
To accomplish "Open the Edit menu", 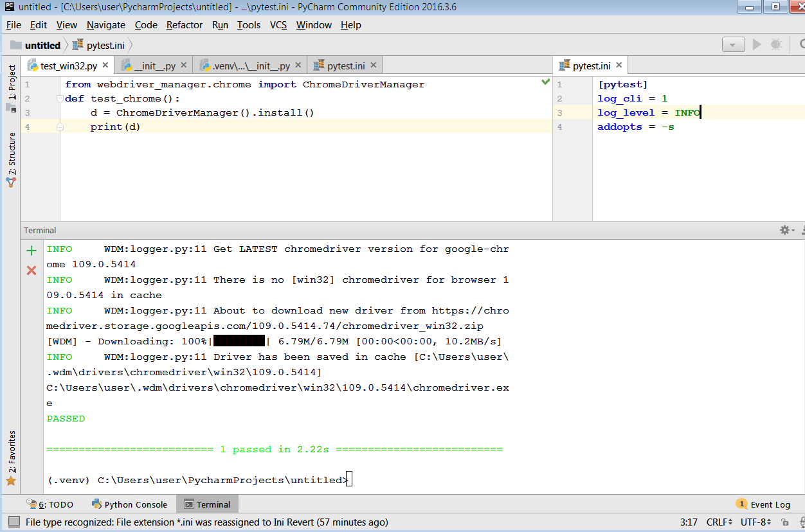I will click(39, 25).
